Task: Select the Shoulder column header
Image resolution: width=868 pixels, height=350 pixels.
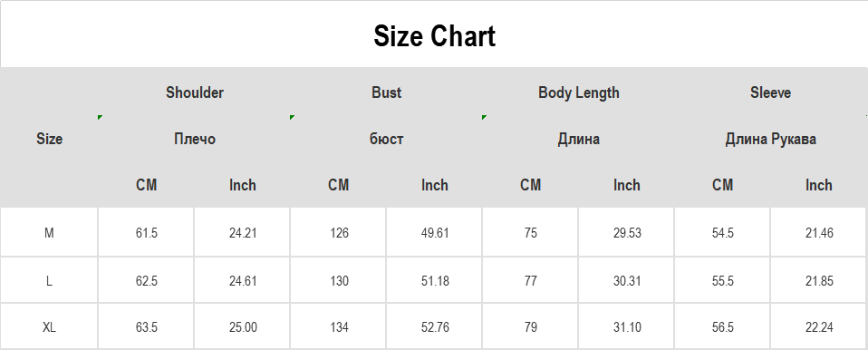Action: pyautogui.click(x=194, y=92)
